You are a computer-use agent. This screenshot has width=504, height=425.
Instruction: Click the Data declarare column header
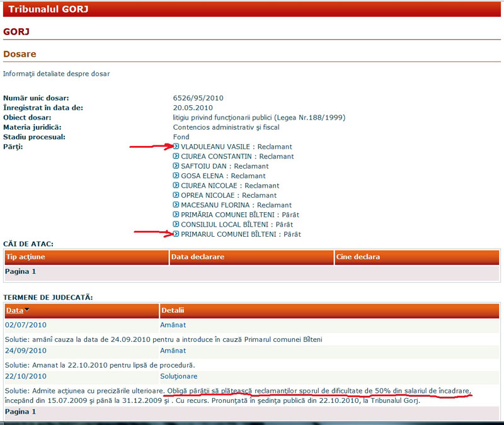click(x=251, y=257)
